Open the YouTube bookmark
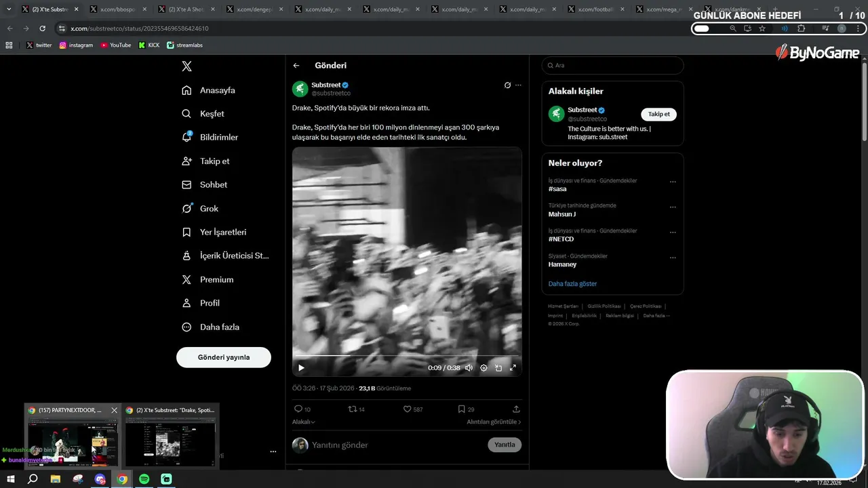This screenshot has width=868, height=488. click(x=116, y=45)
